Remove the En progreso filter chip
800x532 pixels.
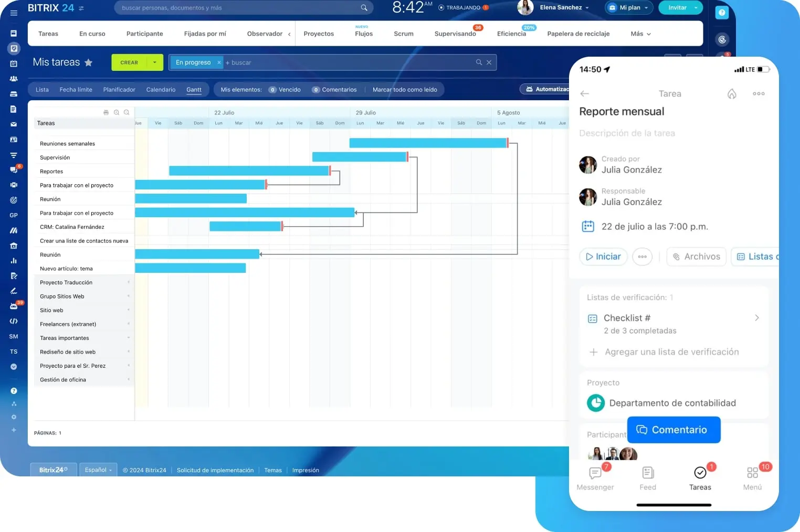coord(219,62)
